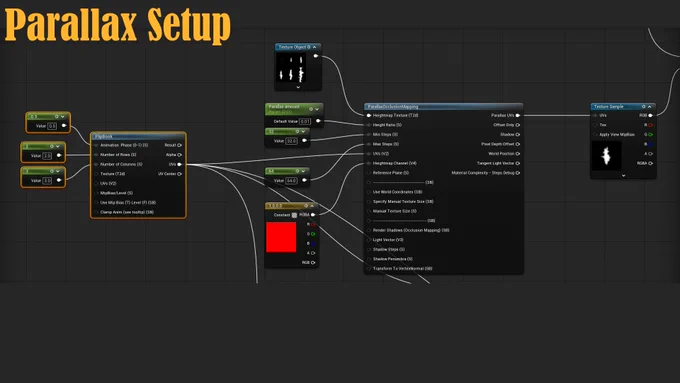The width and height of the screenshot is (680, 383).
Task: Click the FlipBook Clamp Anim input pin
Action: 96,212
